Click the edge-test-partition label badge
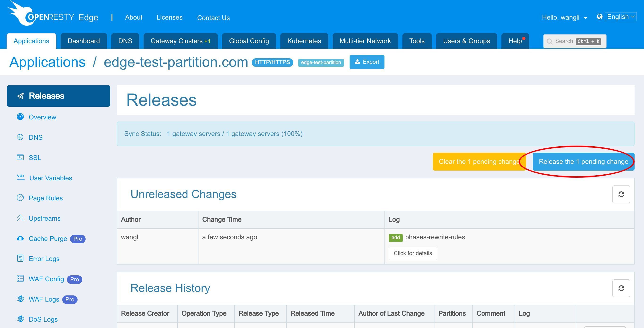 pos(321,63)
